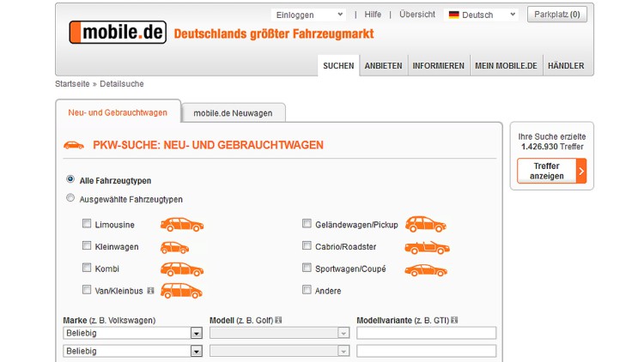Open the Übersicht link

coord(417,15)
